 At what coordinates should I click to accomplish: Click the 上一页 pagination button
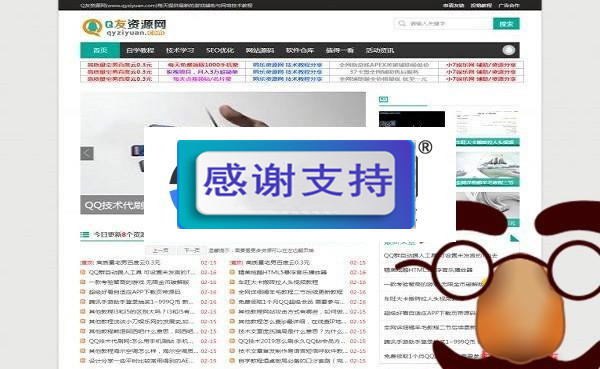pyautogui.click(x=160, y=250)
